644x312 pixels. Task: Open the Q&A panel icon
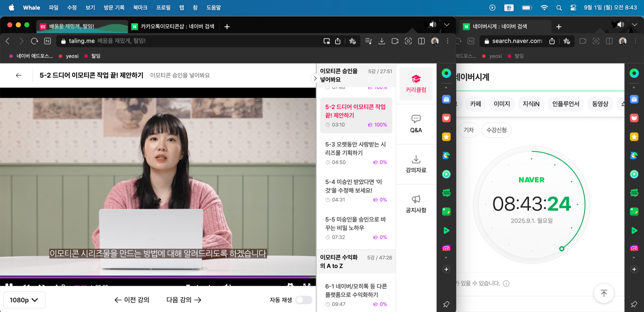point(416,123)
